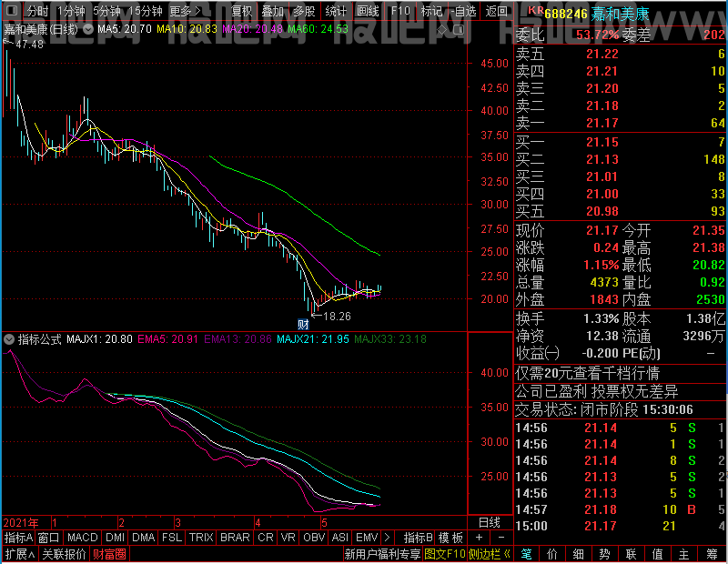Select the 联 linked tab

click(x=631, y=554)
